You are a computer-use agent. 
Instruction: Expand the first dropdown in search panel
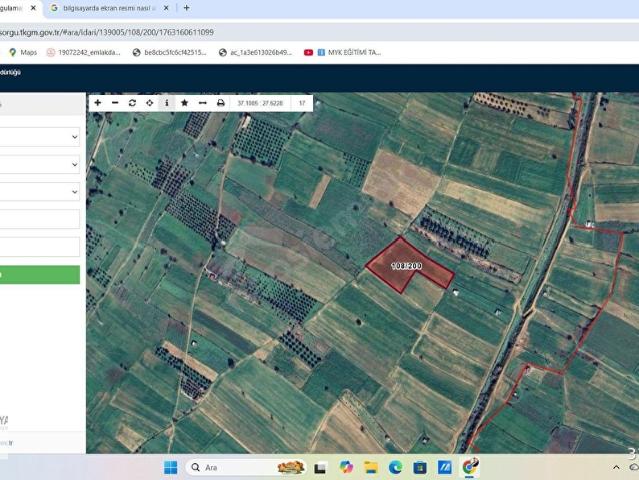(x=40, y=137)
